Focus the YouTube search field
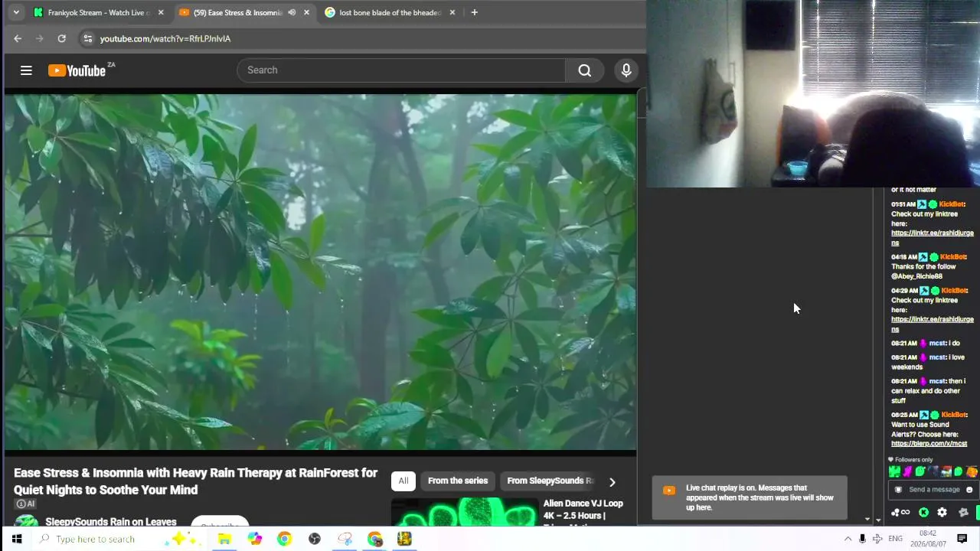Image resolution: width=980 pixels, height=551 pixels. [x=401, y=70]
